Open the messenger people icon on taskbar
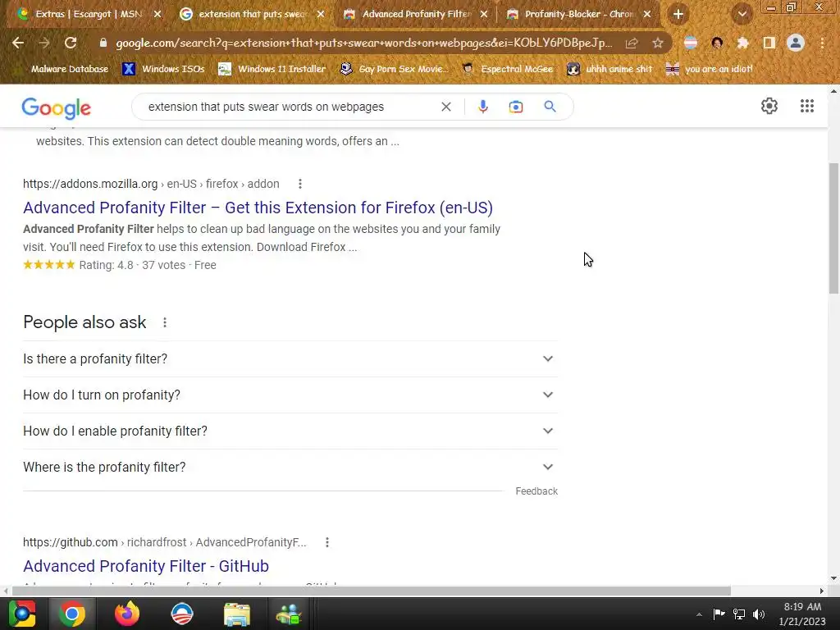This screenshot has height=630, width=840. tap(289, 614)
